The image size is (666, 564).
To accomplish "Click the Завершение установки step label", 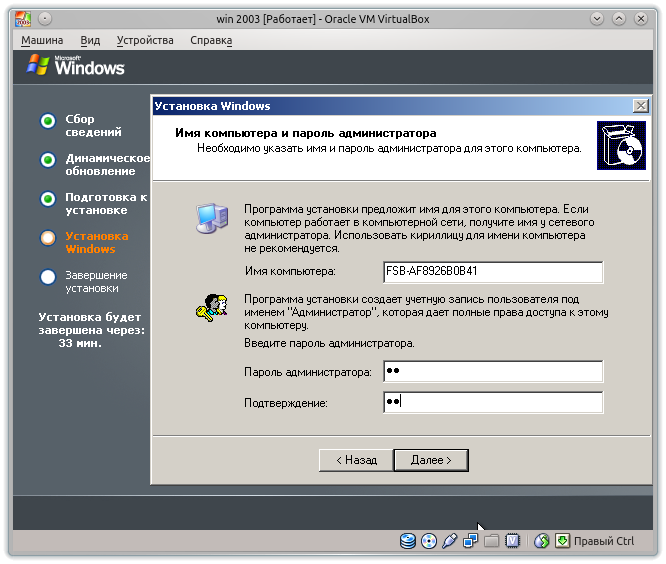I will (x=96, y=282).
